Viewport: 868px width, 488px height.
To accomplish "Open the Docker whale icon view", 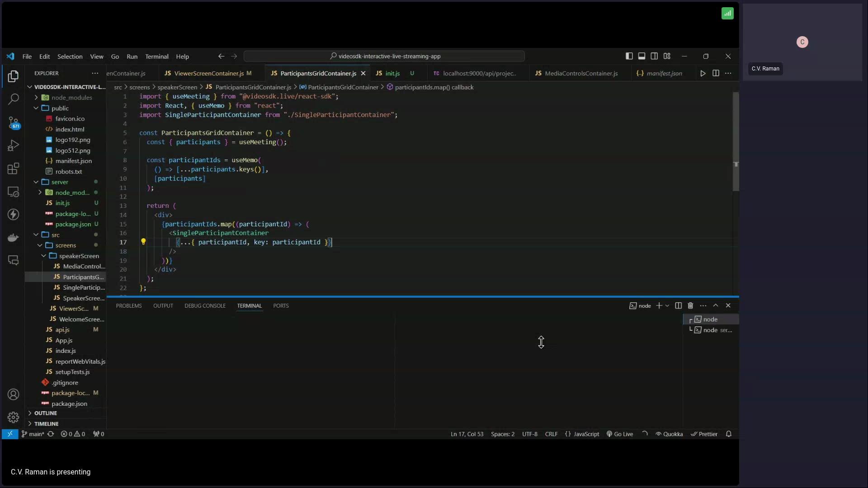I will click(x=13, y=237).
